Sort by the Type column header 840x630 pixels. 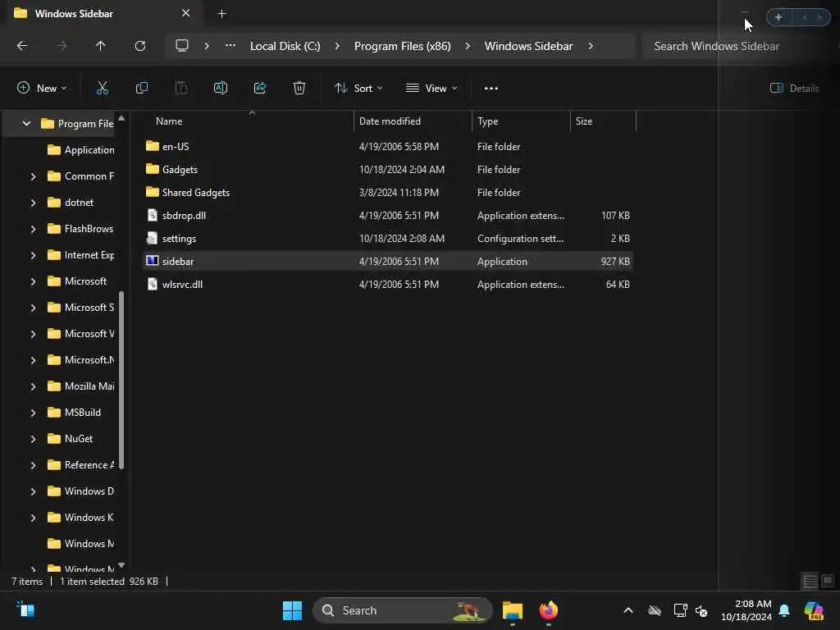pyautogui.click(x=487, y=121)
